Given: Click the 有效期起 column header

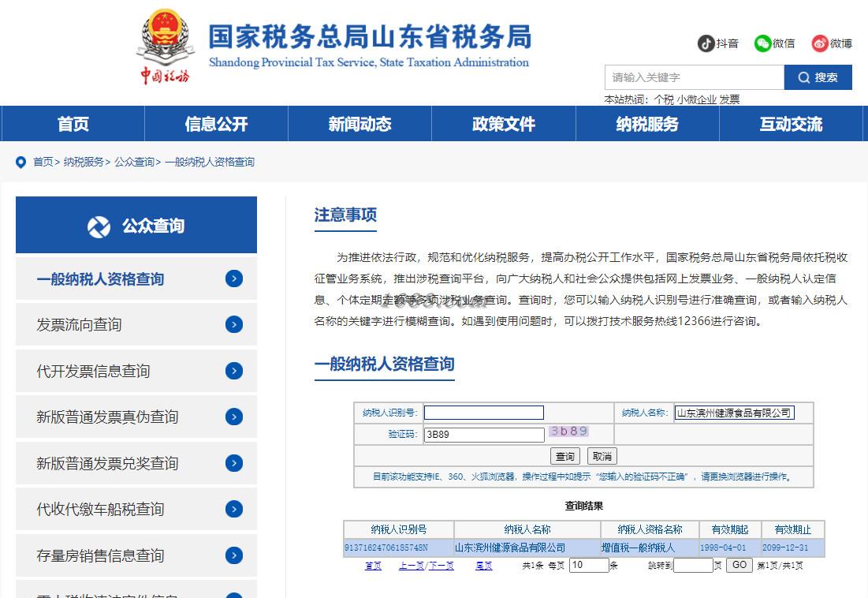Looking at the screenshot, I should tap(729, 529).
